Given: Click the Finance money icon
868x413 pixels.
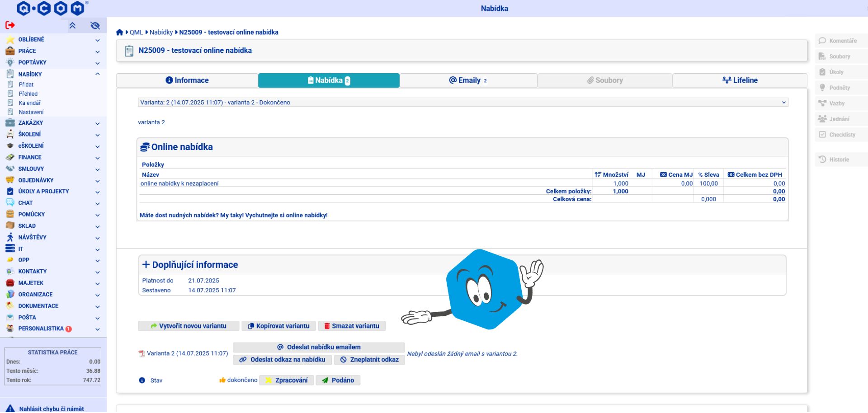Looking at the screenshot, I should tap(10, 157).
